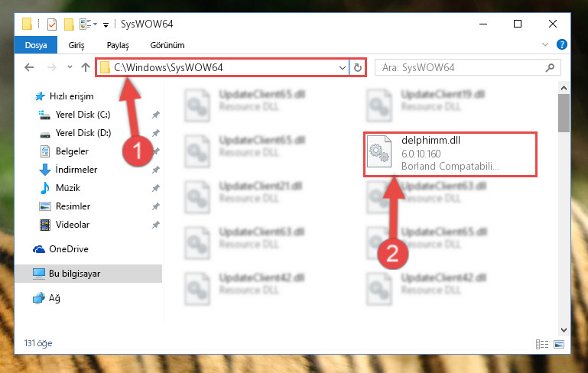Switch to the Details view layout icon
The image size is (588, 373).
tap(542, 344)
